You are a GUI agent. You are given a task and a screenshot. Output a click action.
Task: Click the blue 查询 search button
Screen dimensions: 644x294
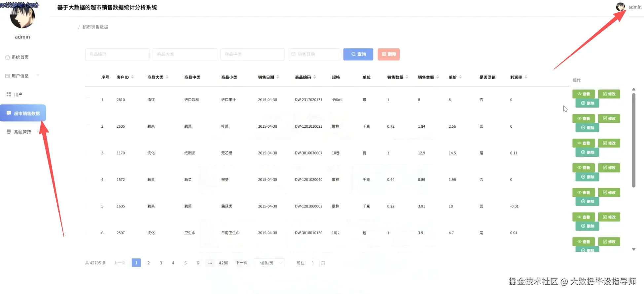click(x=358, y=54)
